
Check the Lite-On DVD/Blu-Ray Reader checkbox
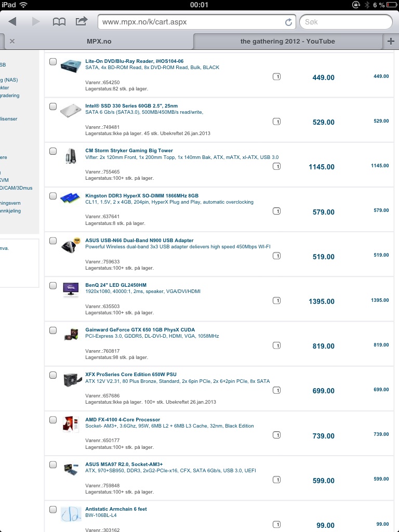[53, 61]
